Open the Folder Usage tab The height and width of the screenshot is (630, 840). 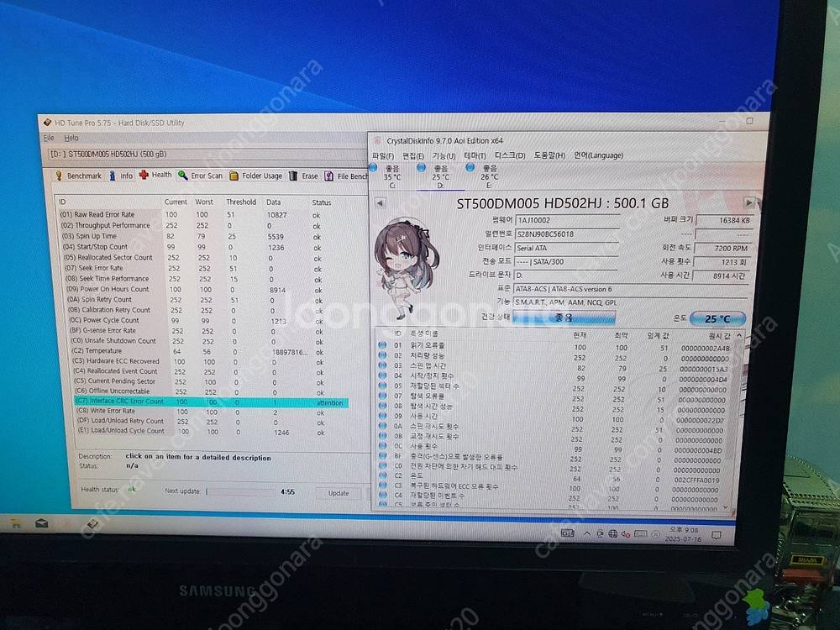click(255, 176)
